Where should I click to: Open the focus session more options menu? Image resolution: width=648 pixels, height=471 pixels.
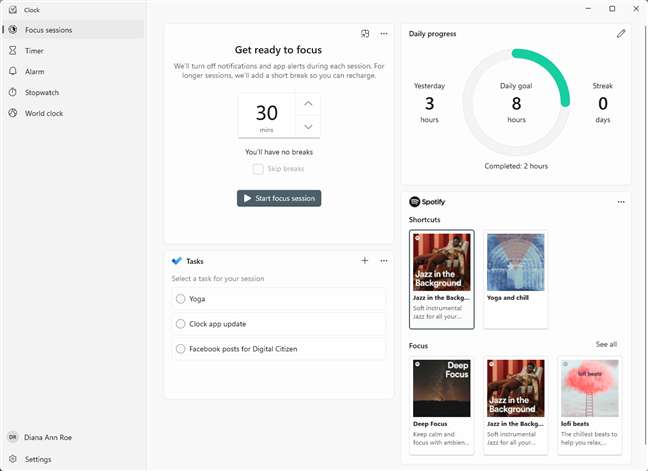[383, 34]
